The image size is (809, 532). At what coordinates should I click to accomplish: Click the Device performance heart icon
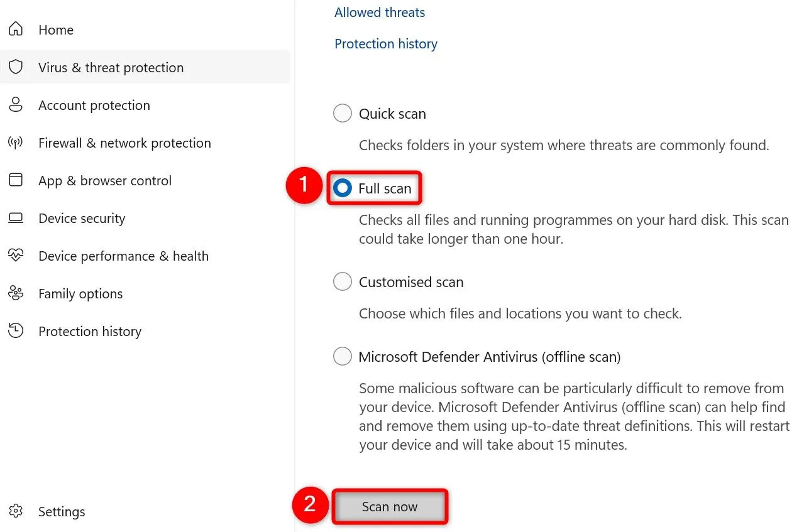(16, 256)
